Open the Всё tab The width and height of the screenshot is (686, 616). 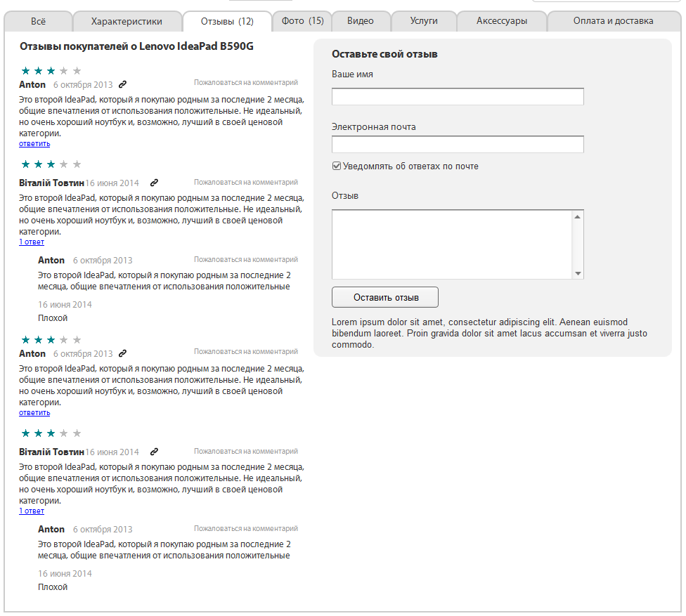pyautogui.click(x=38, y=21)
